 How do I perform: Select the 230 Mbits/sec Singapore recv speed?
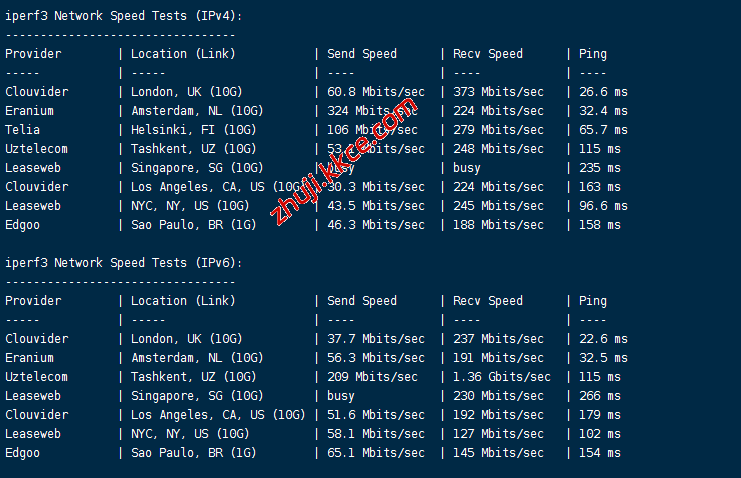[x=498, y=396]
